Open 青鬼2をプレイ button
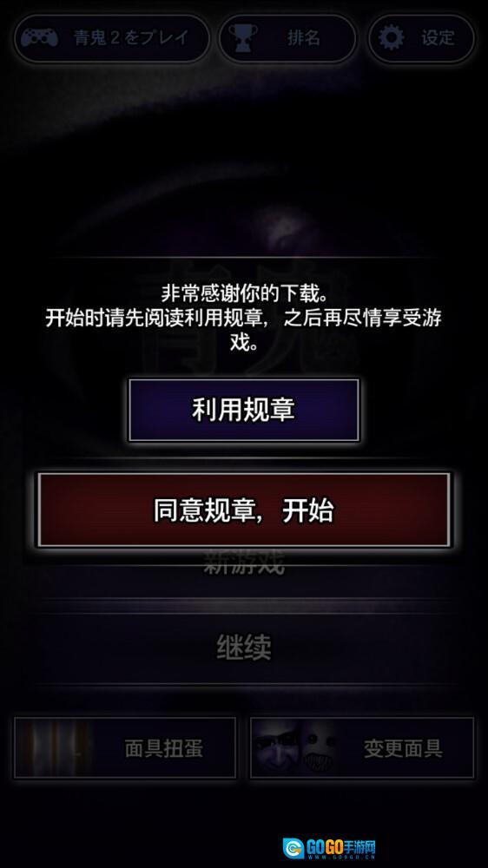 (112, 38)
